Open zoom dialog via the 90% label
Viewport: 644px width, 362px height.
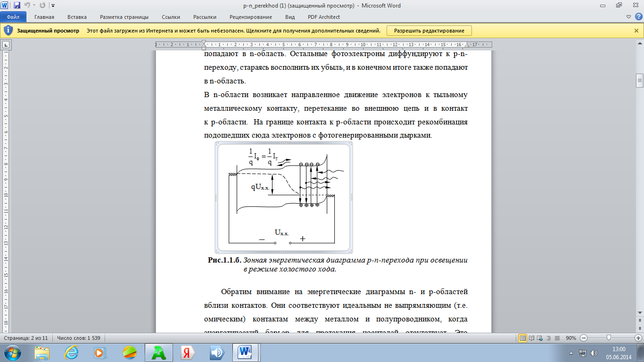pos(571,338)
